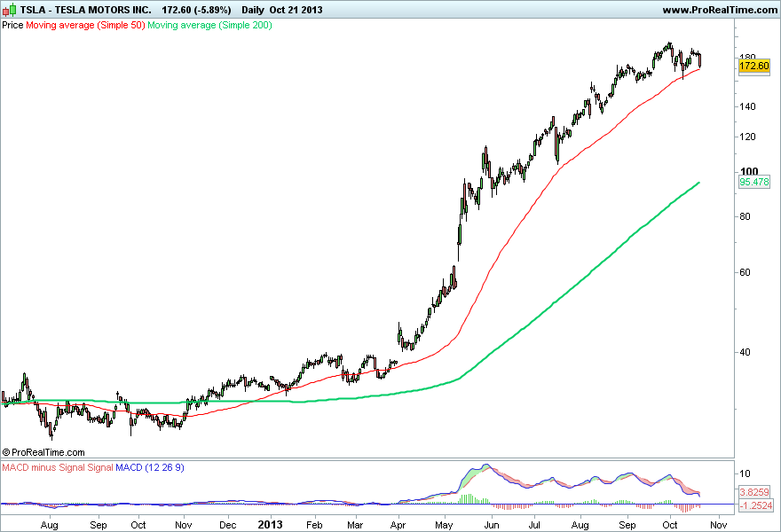Click the yellow 172.60 current price tag
781x532 pixels.
point(754,66)
